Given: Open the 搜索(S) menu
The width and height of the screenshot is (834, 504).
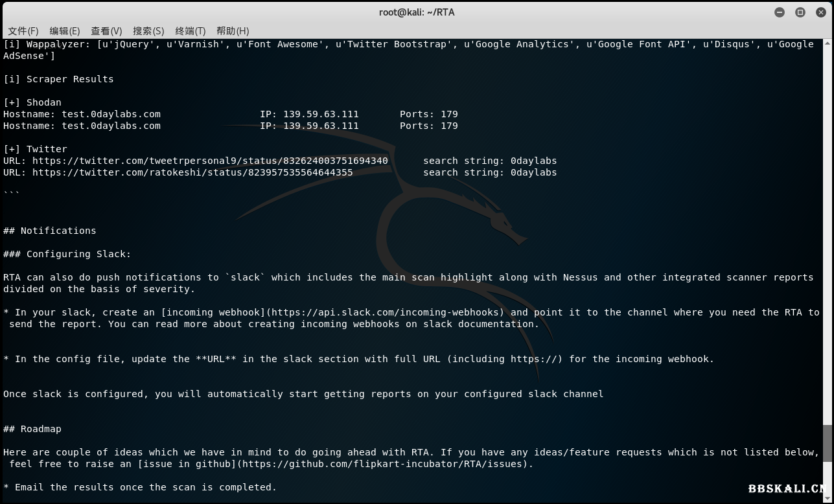Looking at the screenshot, I should click(148, 31).
